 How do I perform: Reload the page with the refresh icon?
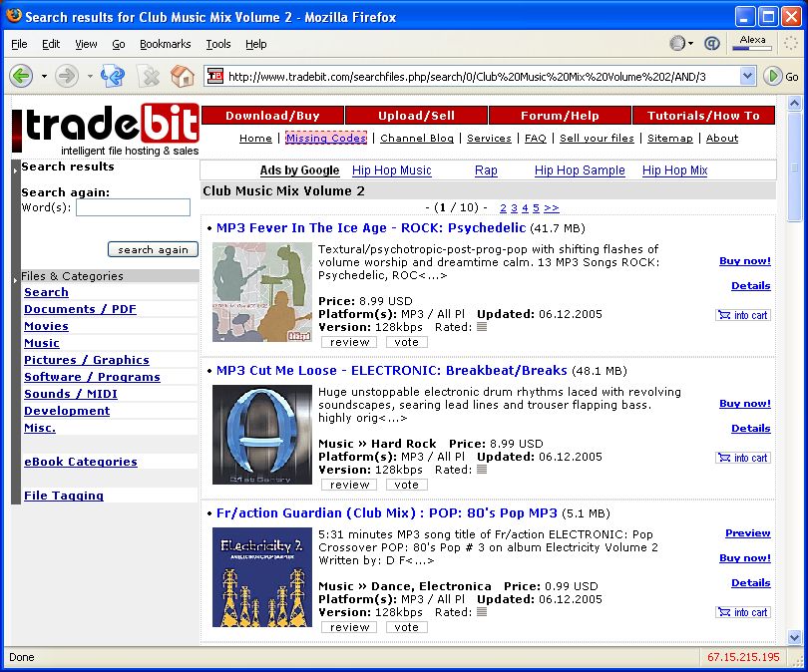point(113,77)
